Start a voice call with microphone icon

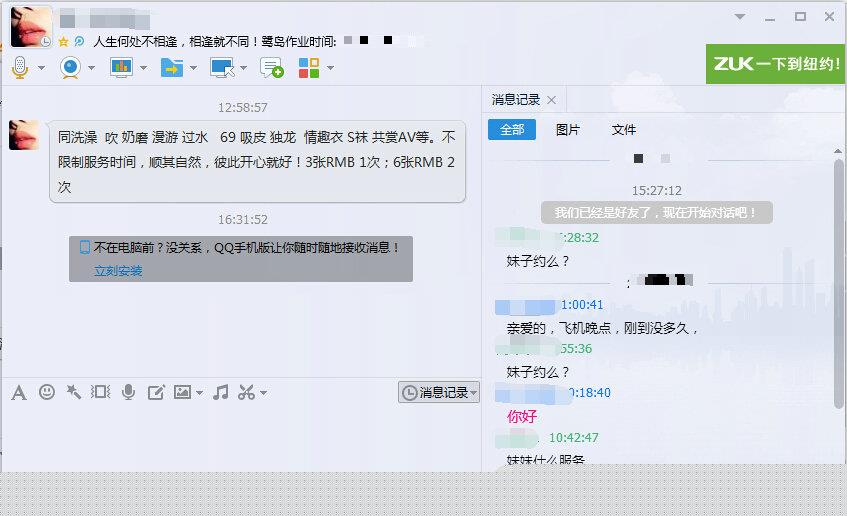click(19, 67)
